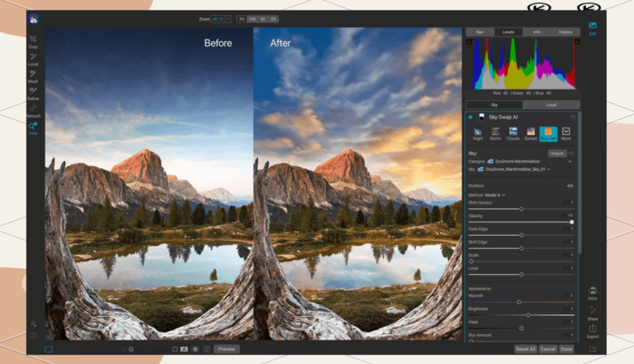This screenshot has width=634, height=364.
Task: Choose the Night sky preset thumbnail
Action: click(x=478, y=134)
